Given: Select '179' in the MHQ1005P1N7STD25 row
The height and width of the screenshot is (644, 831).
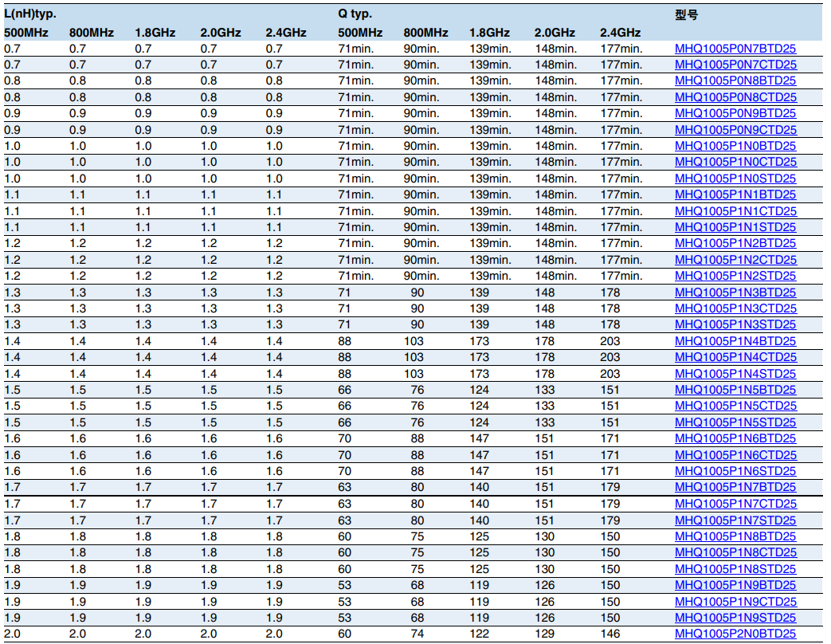Looking at the screenshot, I should tap(610, 520).
